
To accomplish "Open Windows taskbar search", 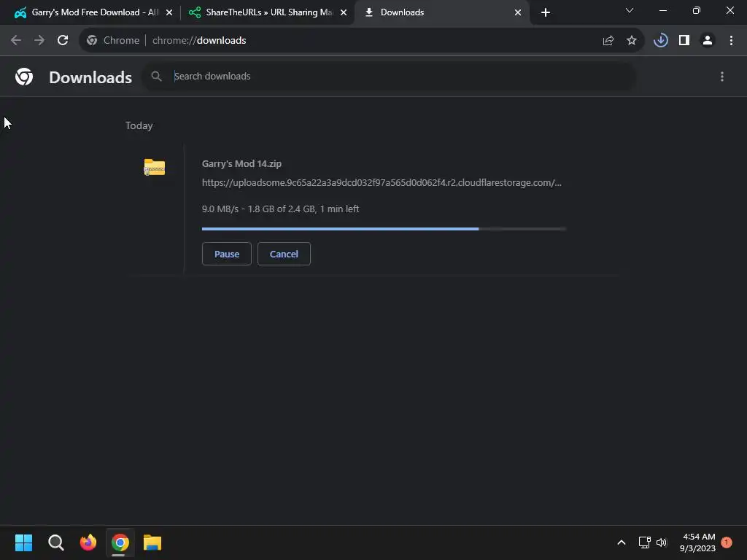I will (x=55, y=542).
